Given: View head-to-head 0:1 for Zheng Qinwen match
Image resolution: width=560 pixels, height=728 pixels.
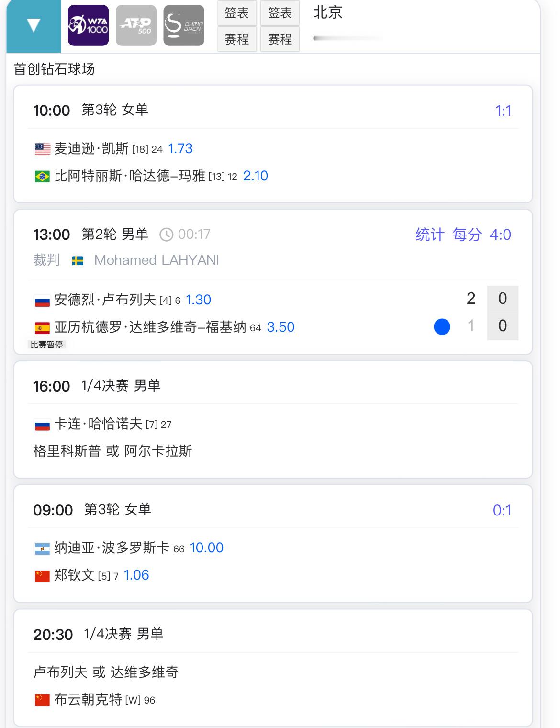Looking at the screenshot, I should click(x=502, y=510).
